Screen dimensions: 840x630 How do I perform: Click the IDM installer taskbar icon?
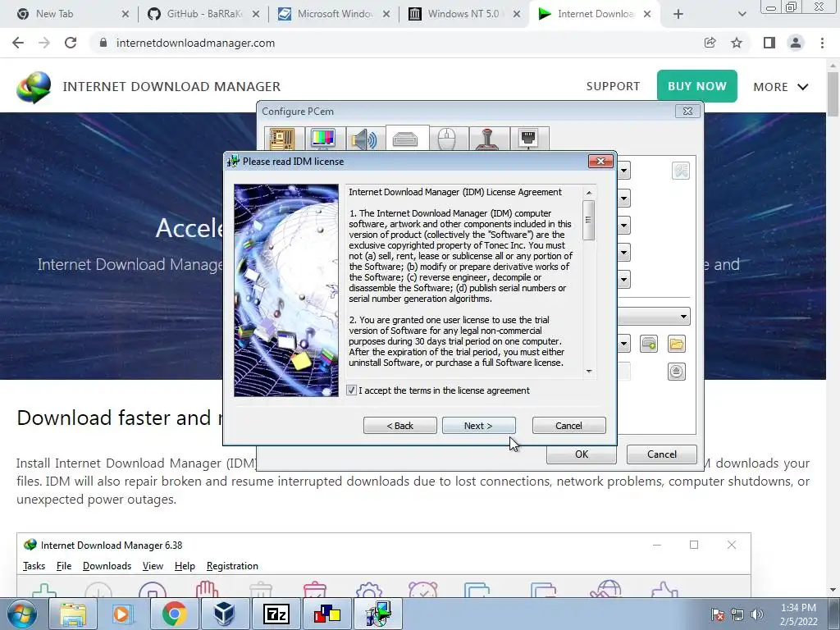[377, 614]
